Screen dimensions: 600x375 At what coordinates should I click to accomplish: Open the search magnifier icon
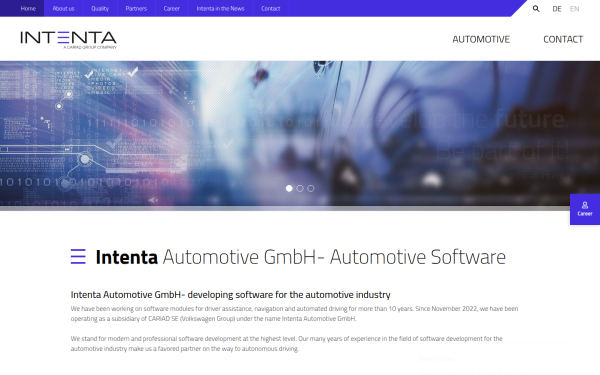pos(536,8)
